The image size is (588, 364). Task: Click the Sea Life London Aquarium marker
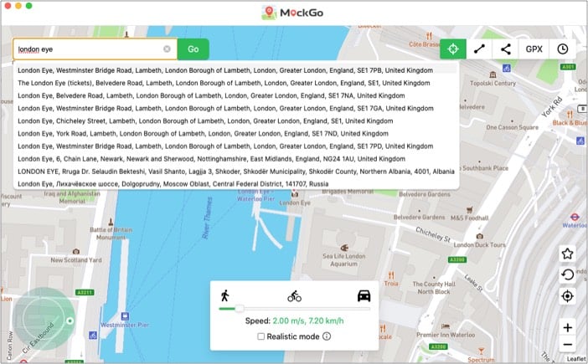coord(344,248)
